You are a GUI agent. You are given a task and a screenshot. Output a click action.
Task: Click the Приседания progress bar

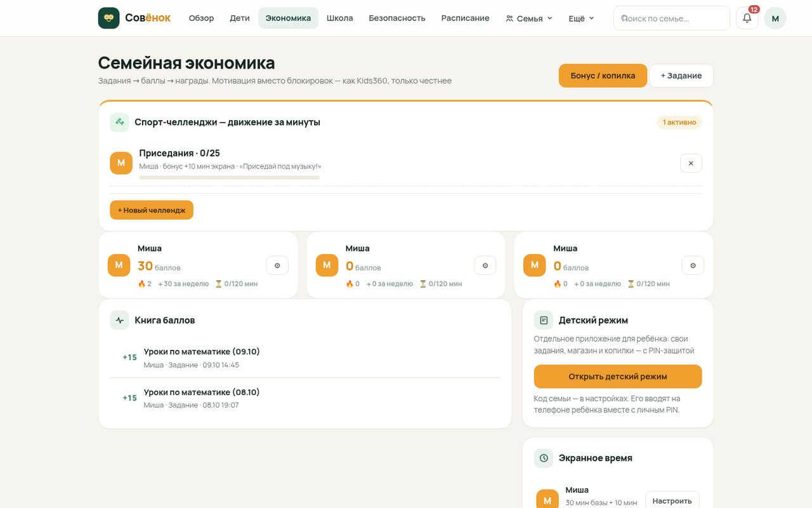(230, 178)
